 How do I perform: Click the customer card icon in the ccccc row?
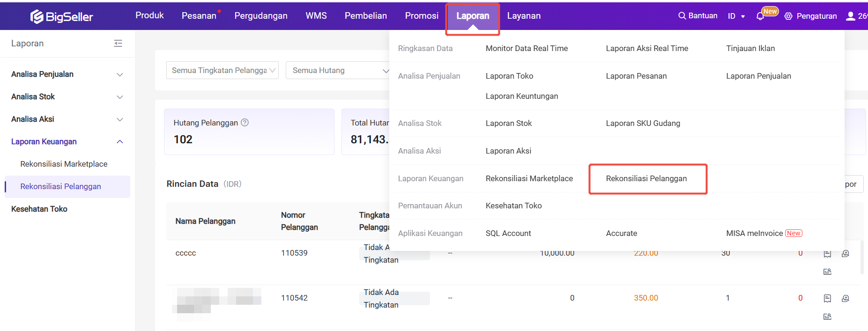point(827,272)
